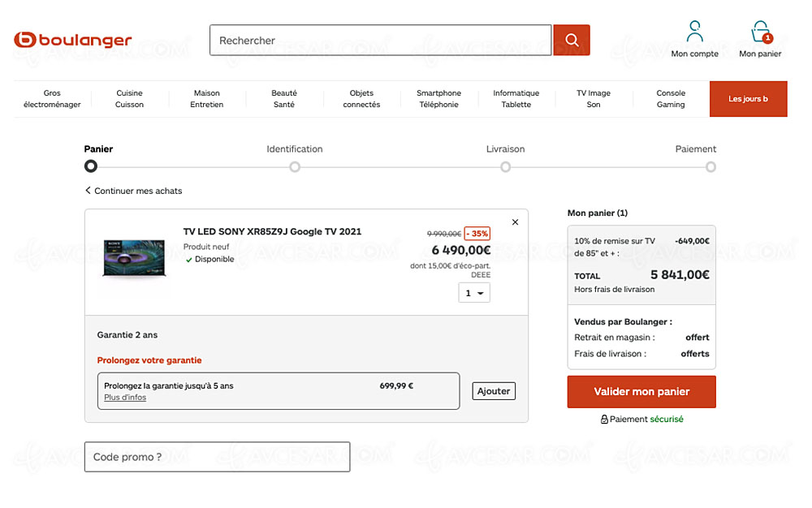Click the magnifier search button
This screenshot has width=812, height=508.
[x=571, y=40]
